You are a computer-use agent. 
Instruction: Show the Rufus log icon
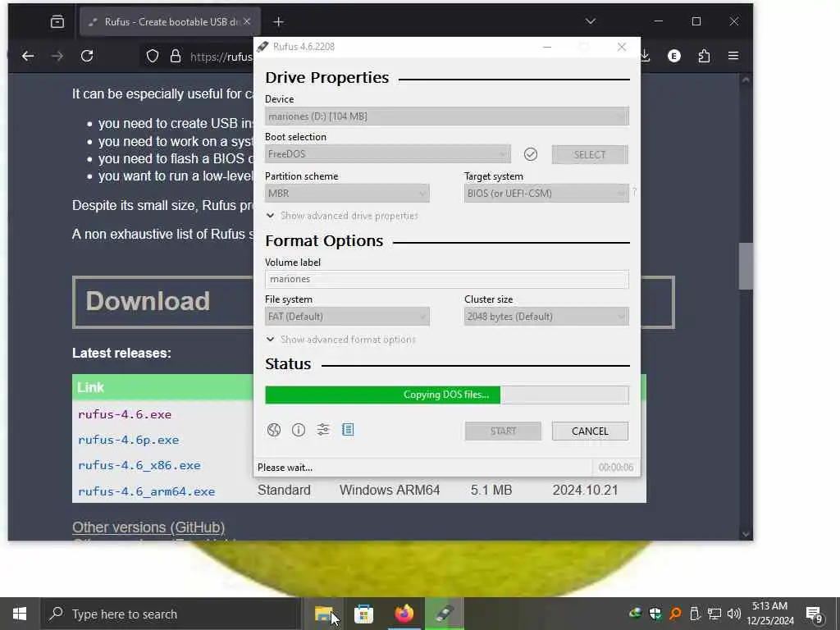tap(348, 430)
